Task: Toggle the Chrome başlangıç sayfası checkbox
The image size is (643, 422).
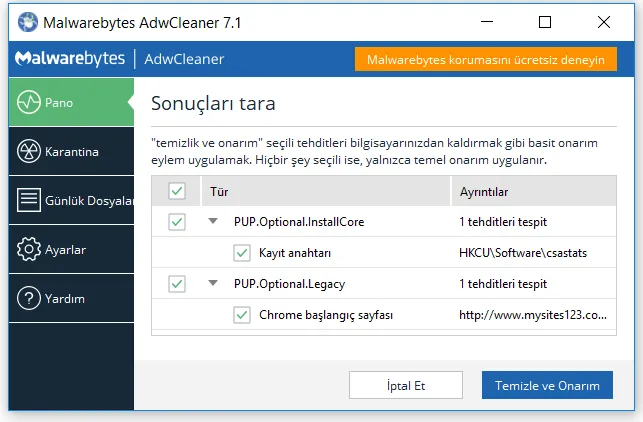Action: (x=241, y=315)
